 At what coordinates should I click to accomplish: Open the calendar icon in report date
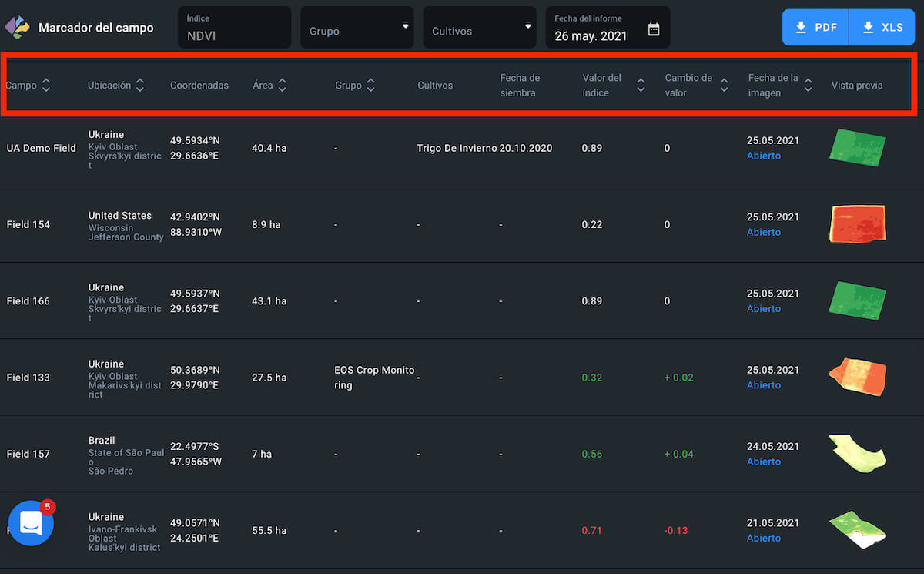point(654,29)
